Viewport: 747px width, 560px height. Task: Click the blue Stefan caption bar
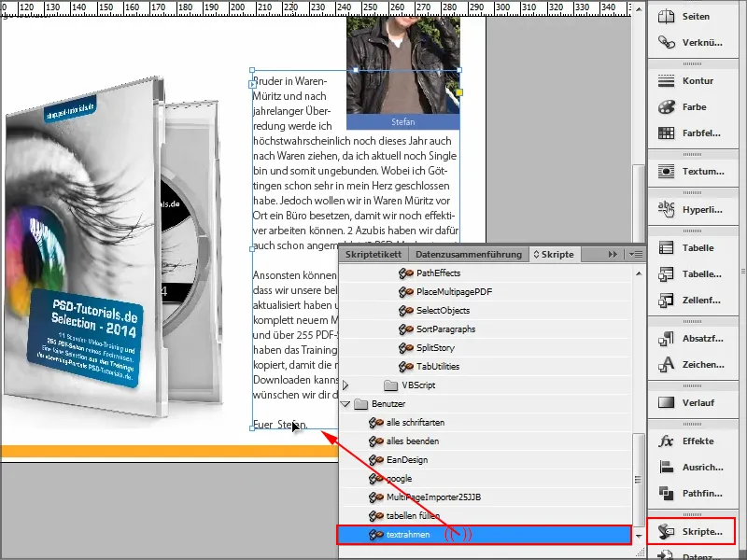pyautogui.click(x=403, y=122)
